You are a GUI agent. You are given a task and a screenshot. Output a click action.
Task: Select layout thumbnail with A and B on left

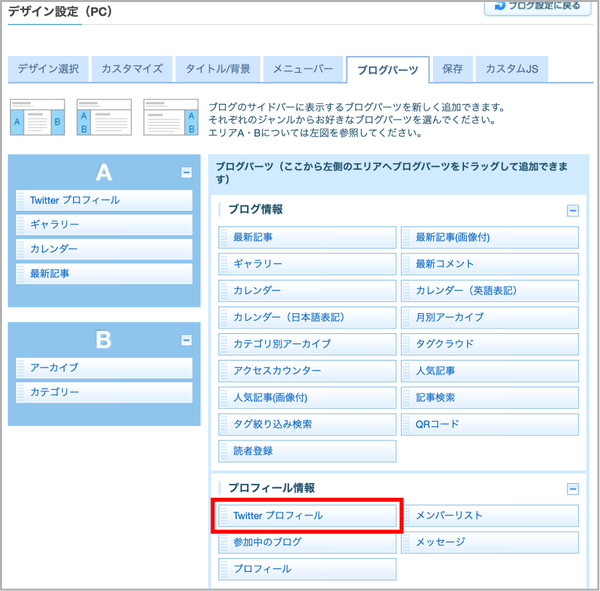coord(104,117)
